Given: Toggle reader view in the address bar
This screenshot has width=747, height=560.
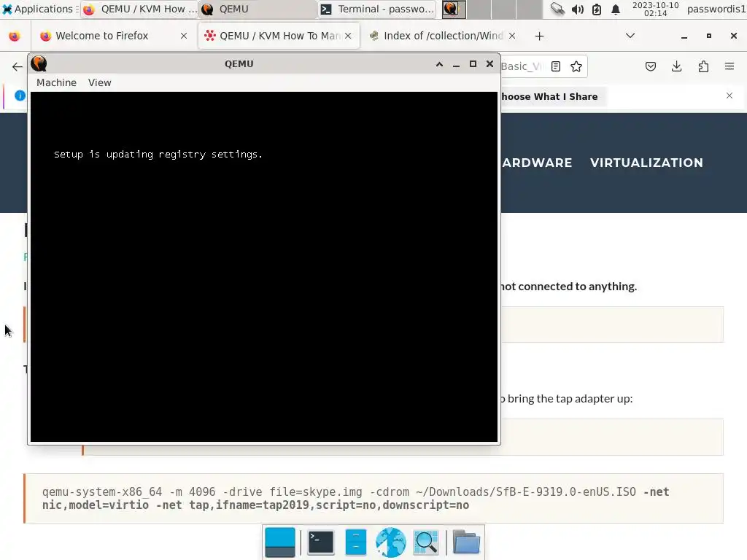Looking at the screenshot, I should pos(555,66).
